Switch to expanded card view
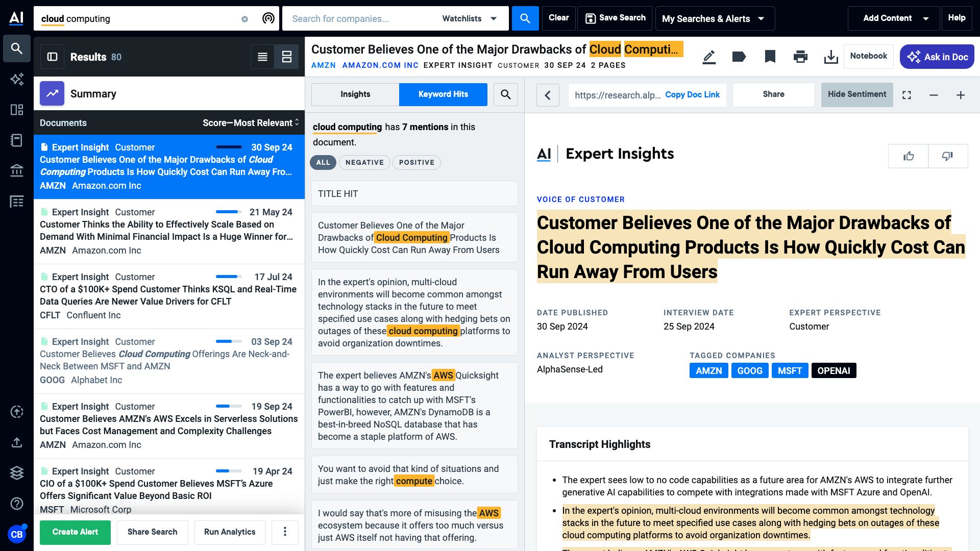 [287, 57]
